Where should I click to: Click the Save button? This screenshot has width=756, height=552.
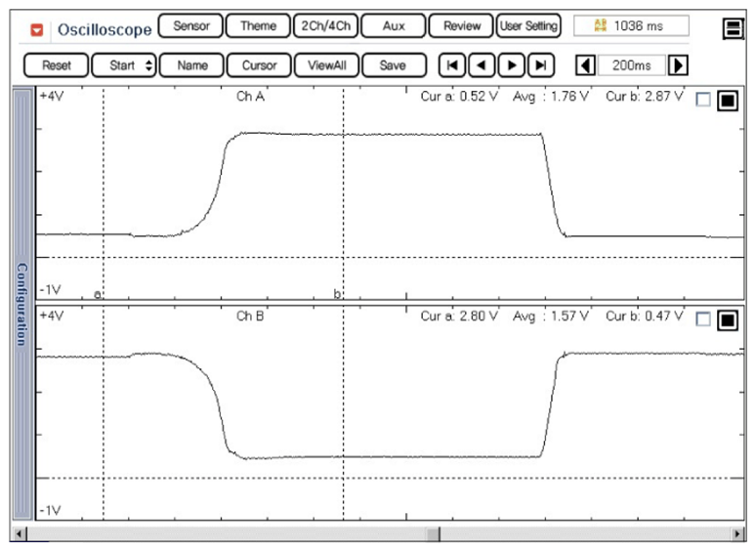click(393, 65)
